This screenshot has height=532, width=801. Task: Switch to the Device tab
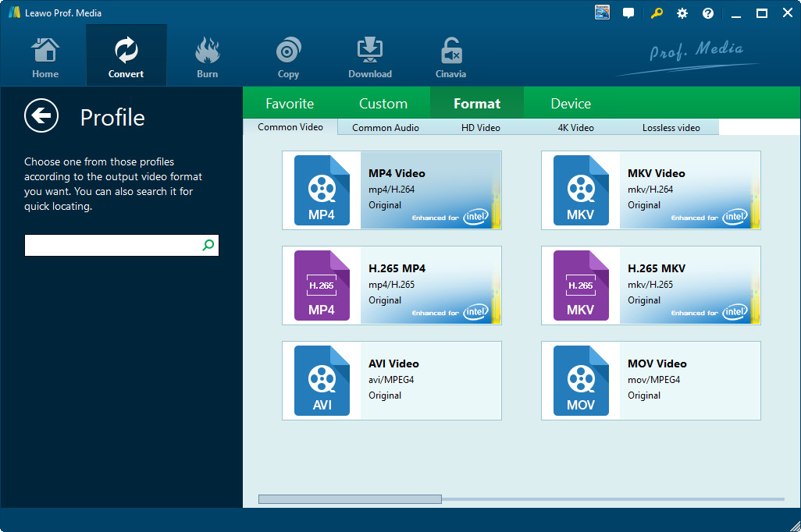pyautogui.click(x=571, y=104)
